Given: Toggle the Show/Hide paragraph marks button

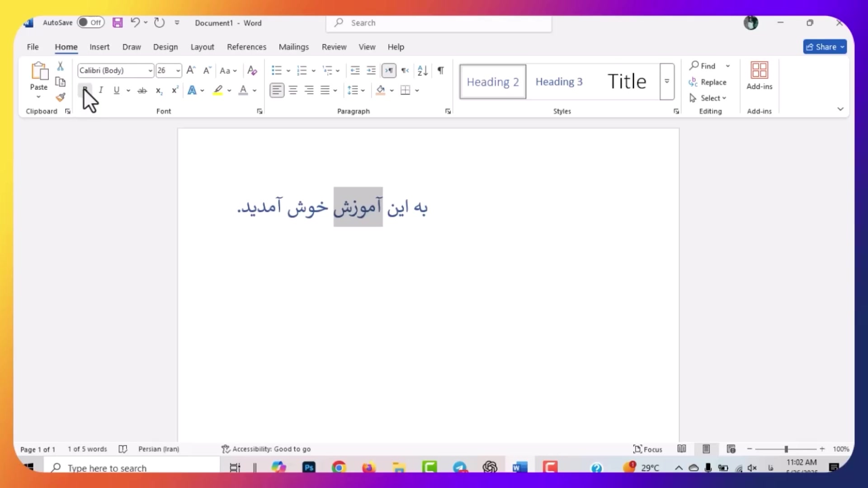Looking at the screenshot, I should coord(440,70).
